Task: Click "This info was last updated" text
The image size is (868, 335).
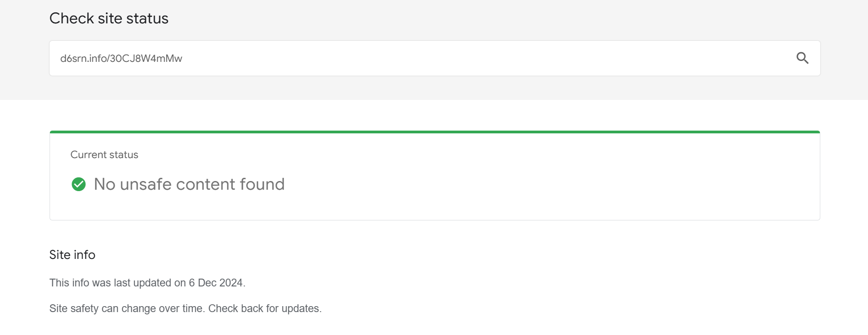Action: (x=111, y=283)
